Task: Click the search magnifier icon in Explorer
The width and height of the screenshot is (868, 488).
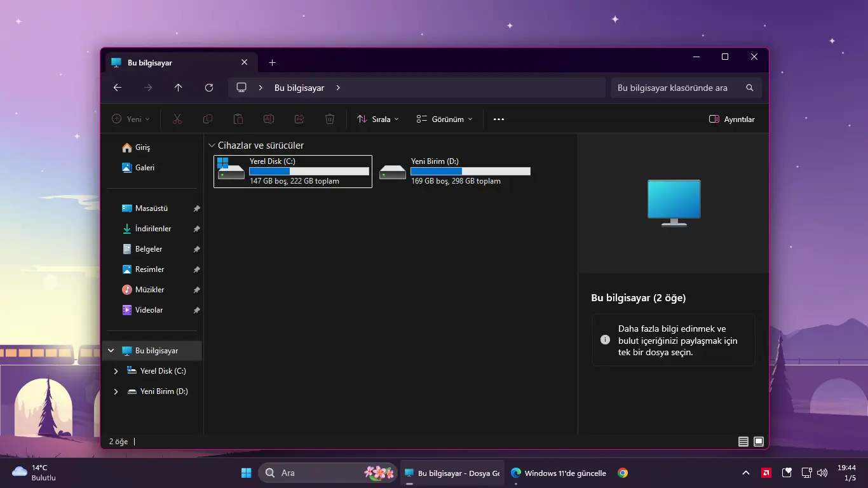Action: click(x=750, y=88)
